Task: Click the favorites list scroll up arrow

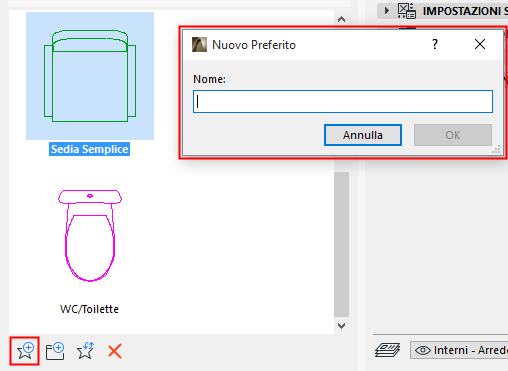Action: tap(341, 19)
